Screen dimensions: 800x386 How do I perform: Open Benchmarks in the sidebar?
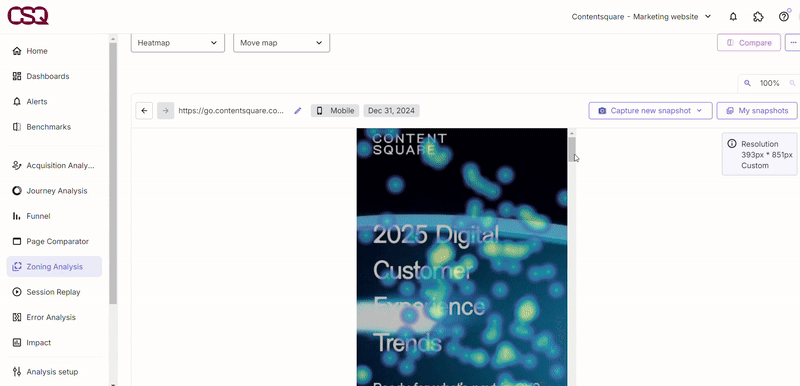[x=54, y=126]
